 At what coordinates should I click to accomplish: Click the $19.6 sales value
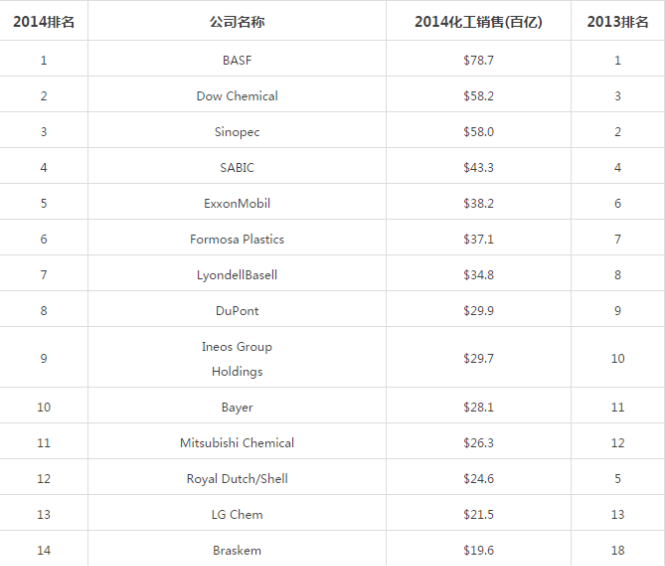click(x=478, y=550)
